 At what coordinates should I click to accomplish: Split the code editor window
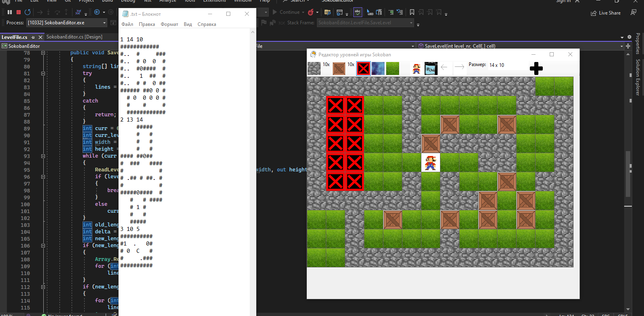628,46
